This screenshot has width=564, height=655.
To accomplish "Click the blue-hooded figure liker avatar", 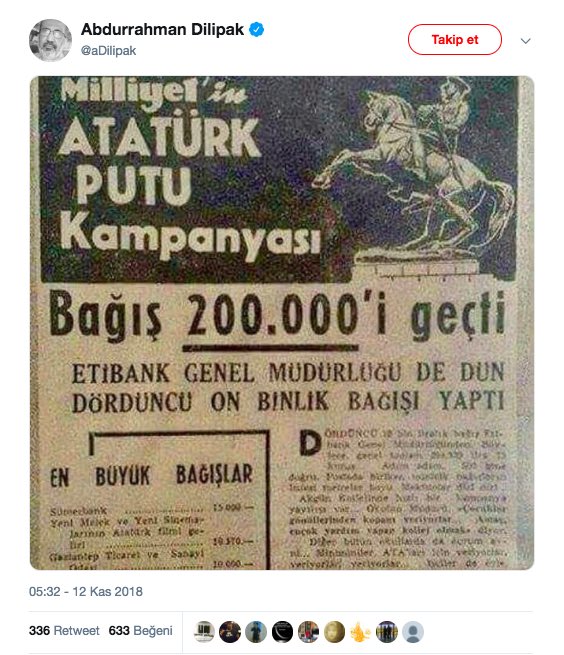I will (x=256, y=631).
